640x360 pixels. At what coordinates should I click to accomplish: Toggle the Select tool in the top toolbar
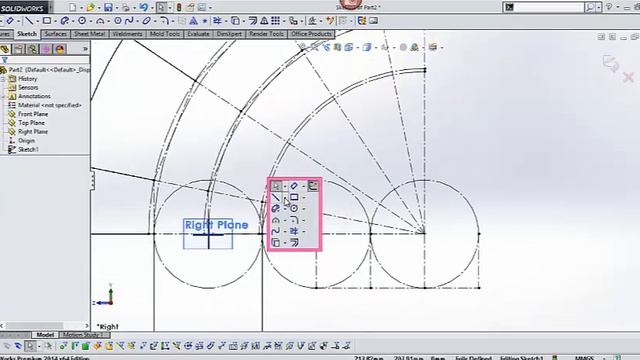pos(161,7)
